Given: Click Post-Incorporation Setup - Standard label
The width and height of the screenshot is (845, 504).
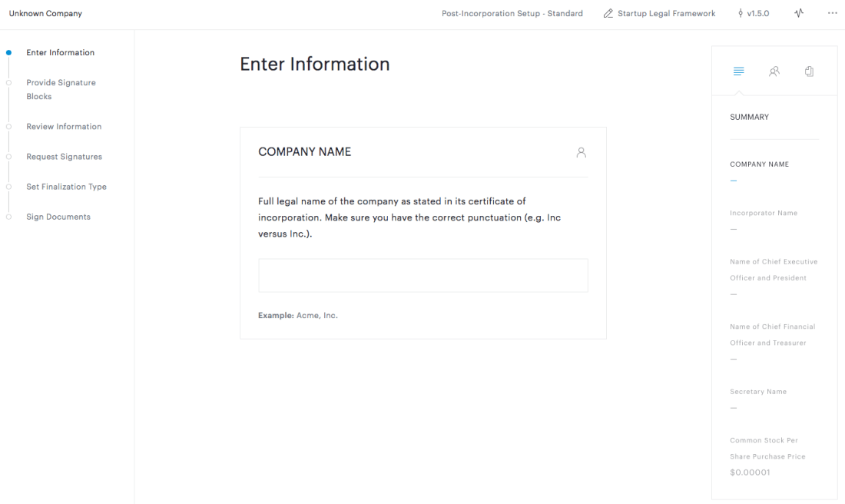Looking at the screenshot, I should (x=512, y=14).
